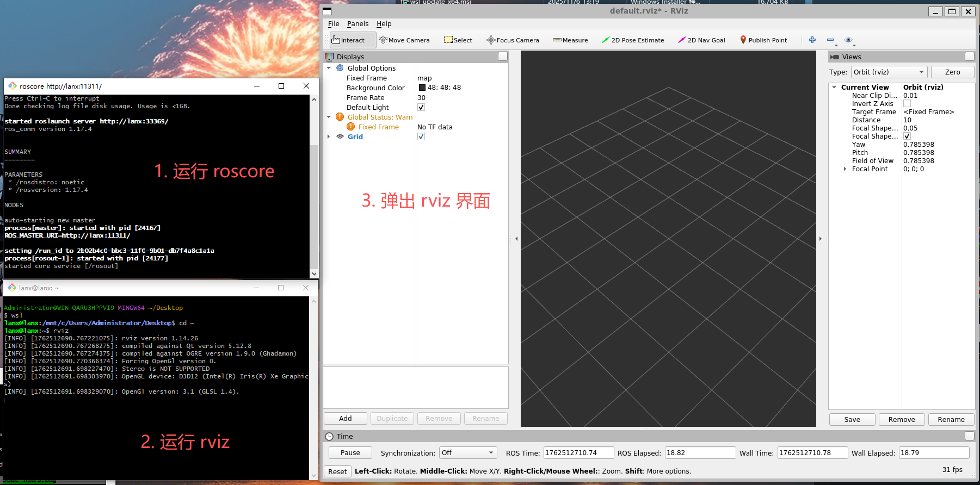Click the Time panel clock icon
Screen dimensions: 980x485
tap(329, 436)
